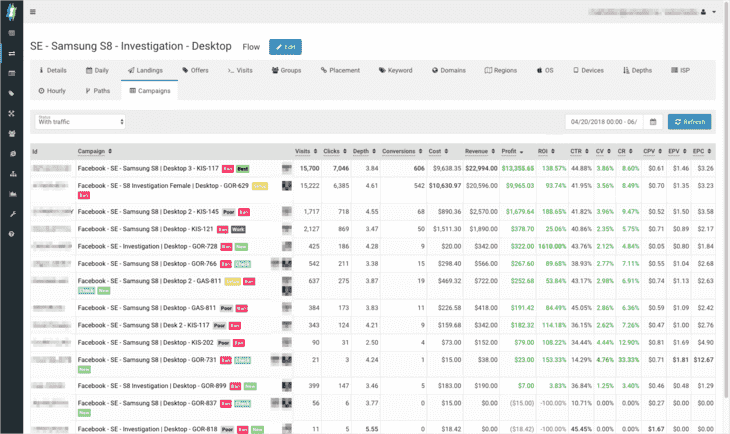730x434 pixels.
Task: Click the Refresh button
Action: point(689,122)
